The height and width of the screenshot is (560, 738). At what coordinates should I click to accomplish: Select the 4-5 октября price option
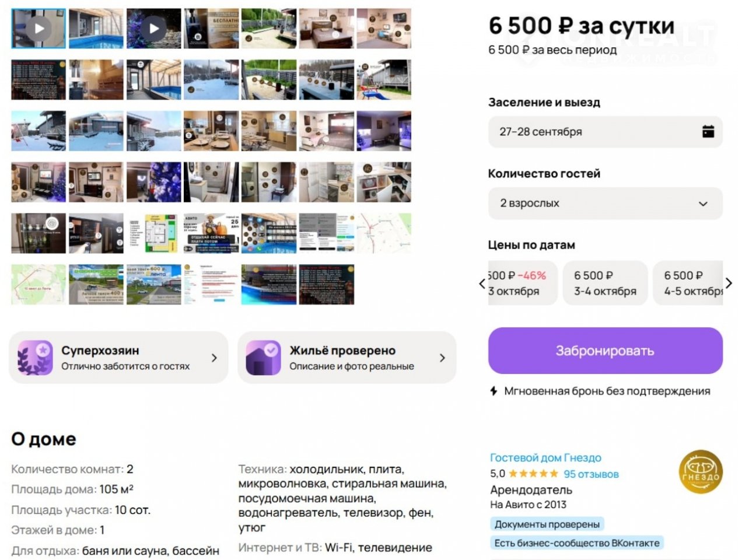point(691,283)
